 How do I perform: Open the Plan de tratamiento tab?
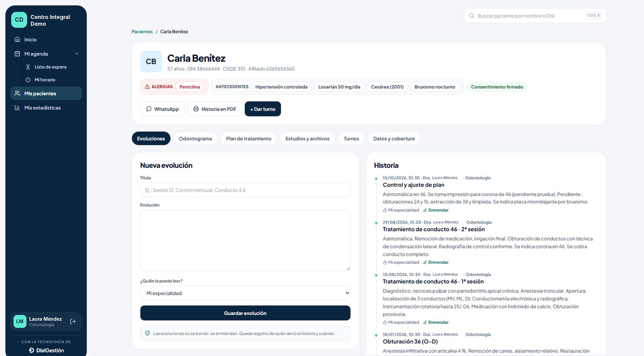[248, 139]
